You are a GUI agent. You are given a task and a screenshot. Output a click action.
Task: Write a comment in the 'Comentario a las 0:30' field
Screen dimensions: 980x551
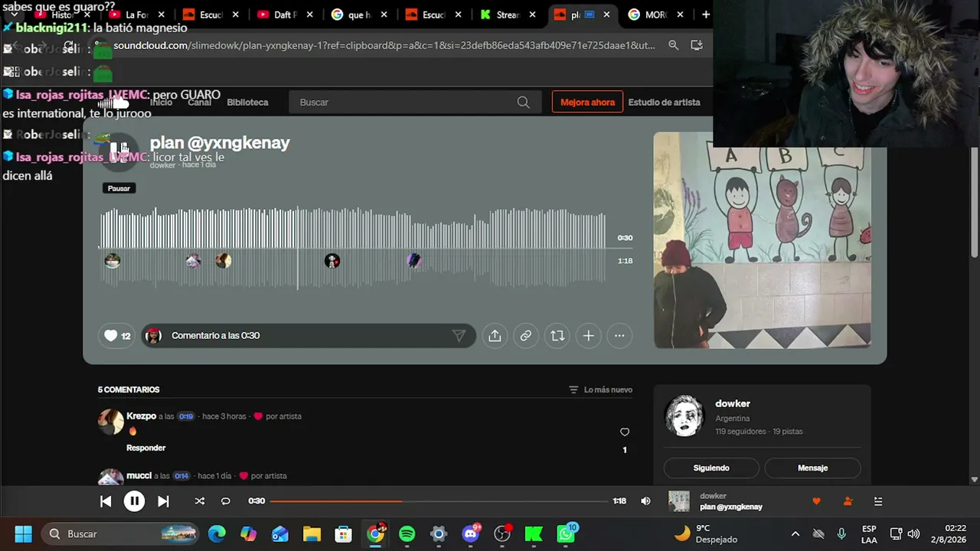[x=309, y=335]
